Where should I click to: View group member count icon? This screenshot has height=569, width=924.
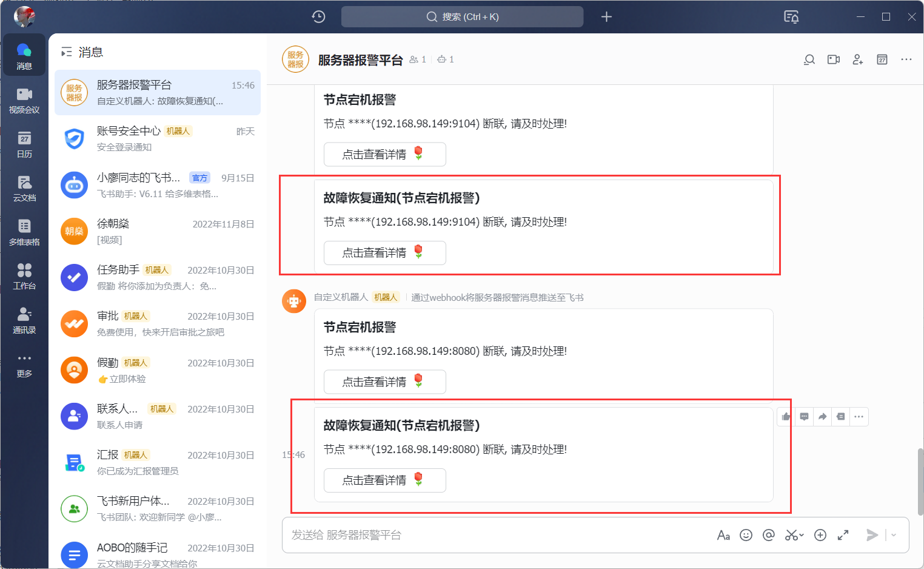(418, 59)
